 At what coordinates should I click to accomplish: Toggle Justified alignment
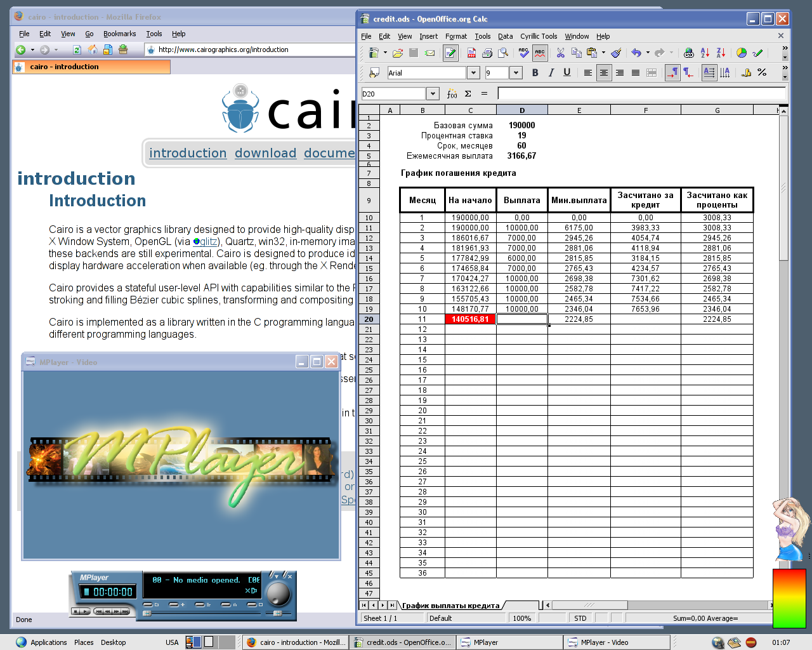pos(636,73)
